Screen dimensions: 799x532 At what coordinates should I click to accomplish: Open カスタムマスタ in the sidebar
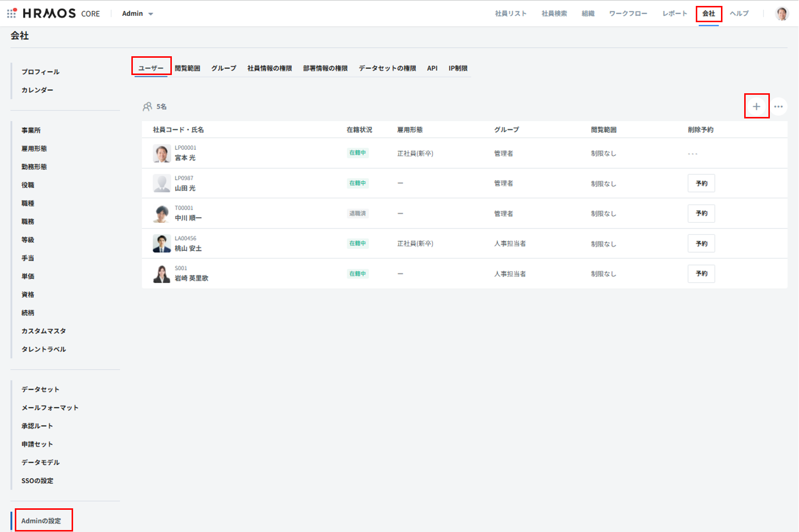tap(43, 331)
